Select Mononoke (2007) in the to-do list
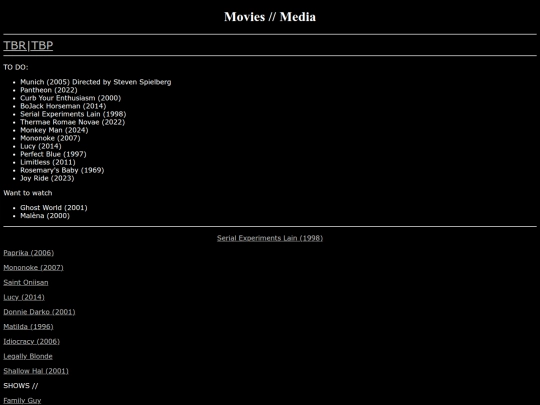Screen dimensions: 540x405 tap(50, 138)
